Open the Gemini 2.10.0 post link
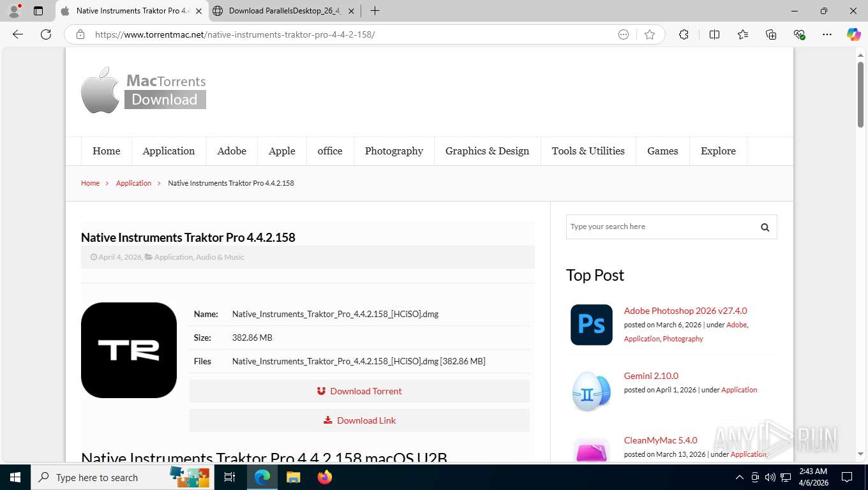The image size is (868, 490). coord(651,376)
